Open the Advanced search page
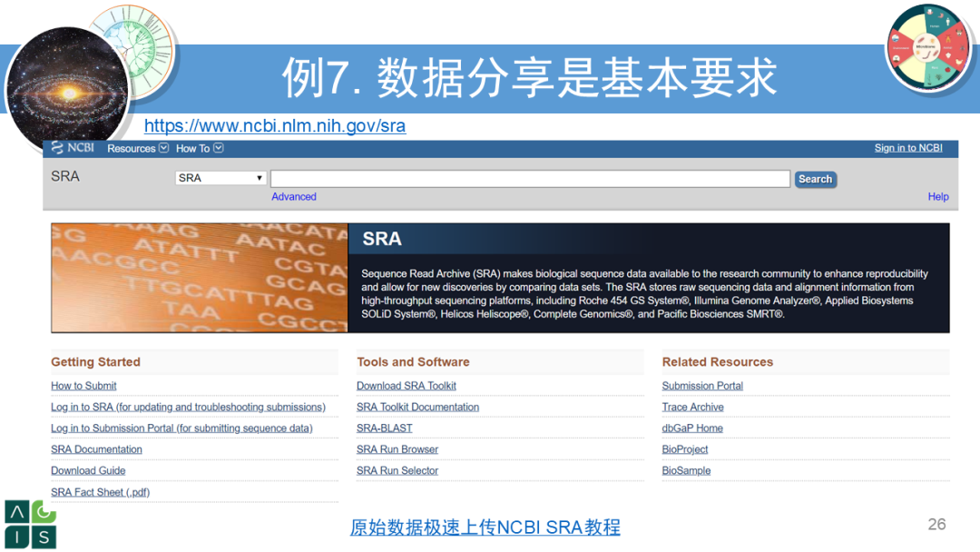The height and width of the screenshot is (552, 980). (x=293, y=196)
